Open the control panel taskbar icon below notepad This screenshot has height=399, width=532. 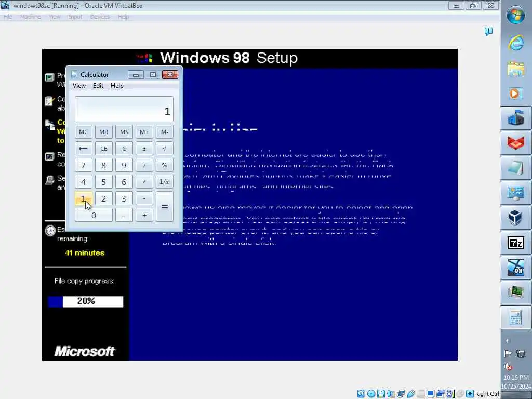(516, 193)
